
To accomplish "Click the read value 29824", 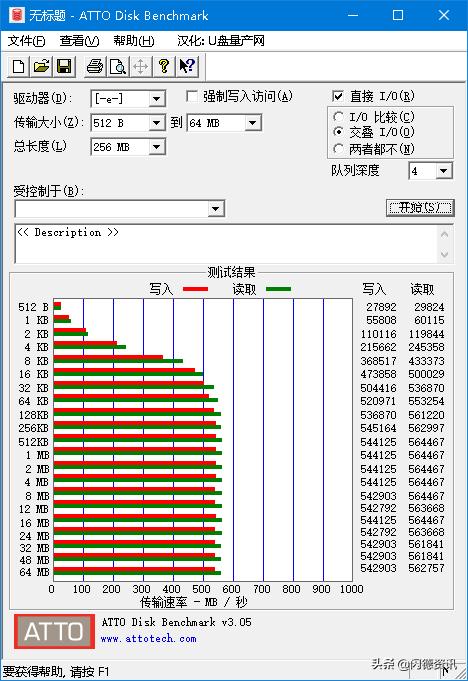I will [x=429, y=307].
